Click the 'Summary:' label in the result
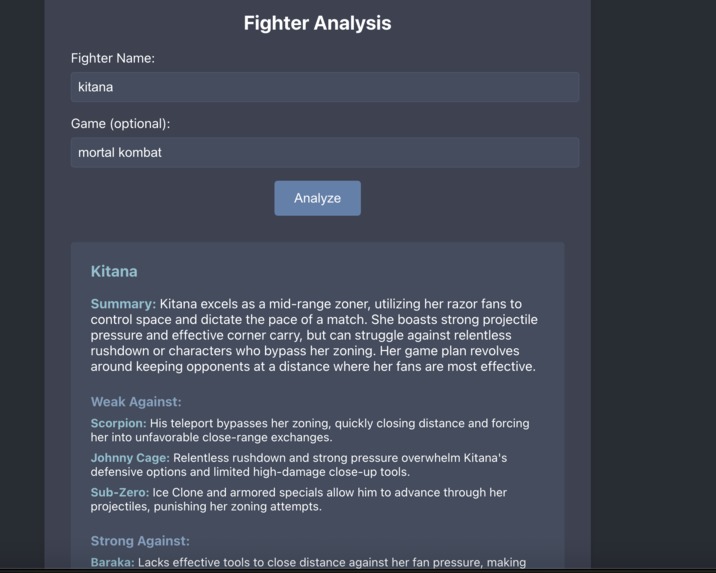This screenshot has width=716, height=573. [123, 304]
